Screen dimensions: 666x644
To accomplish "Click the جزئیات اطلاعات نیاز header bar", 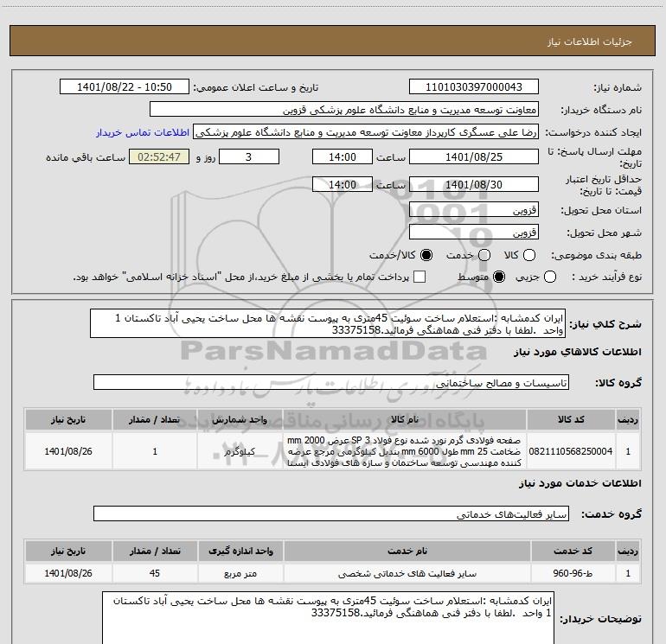I will pos(332,41).
